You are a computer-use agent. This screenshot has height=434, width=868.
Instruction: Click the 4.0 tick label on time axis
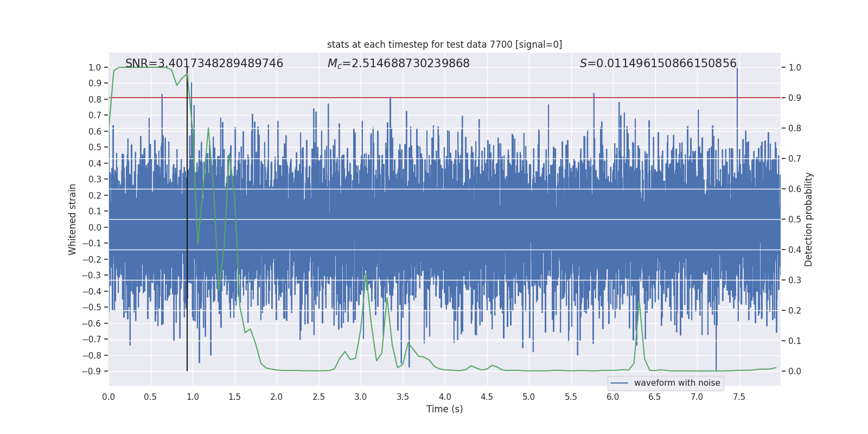[x=445, y=397]
